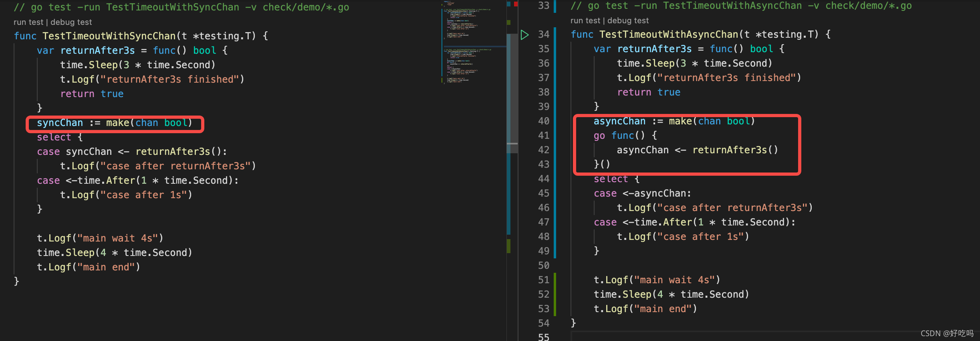Click 'var returnAfter3s = func() bool {' on line 35
This screenshot has height=341, width=980.
tap(689, 49)
